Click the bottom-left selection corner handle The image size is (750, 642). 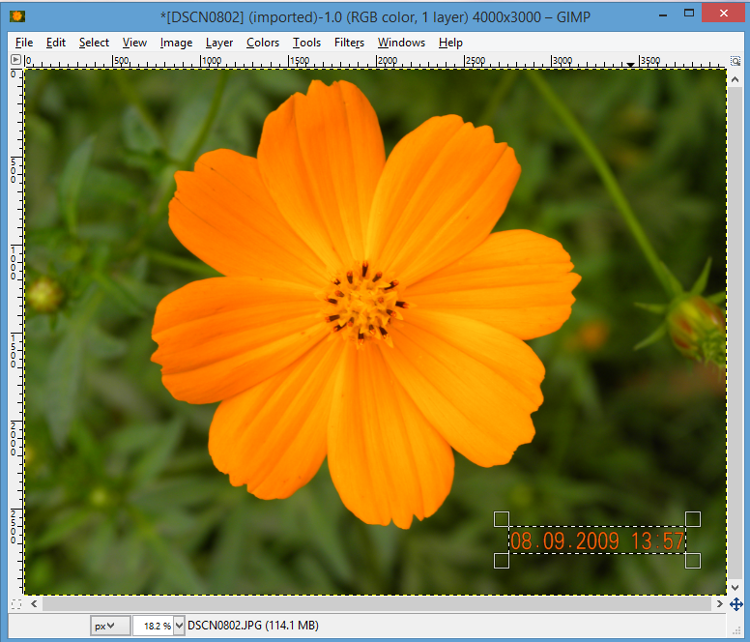501,561
